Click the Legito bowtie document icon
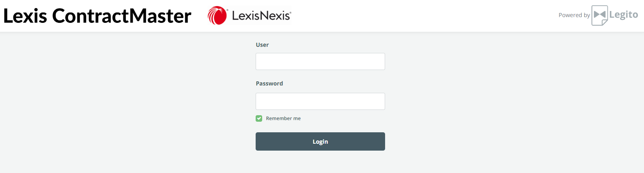Image resolution: width=644 pixels, height=173 pixels. [600, 15]
